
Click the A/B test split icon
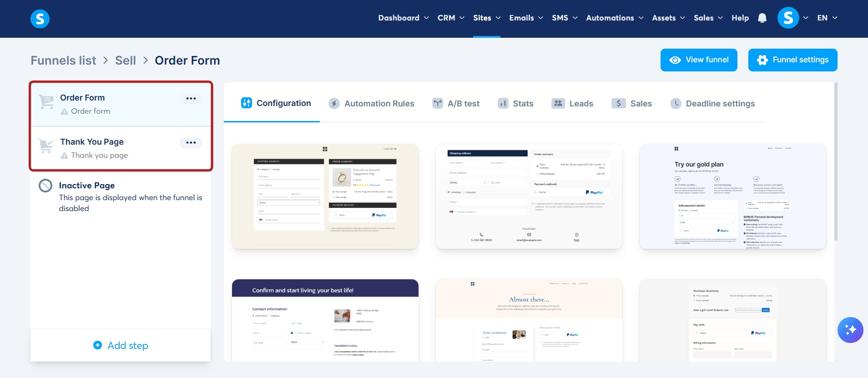pos(438,103)
